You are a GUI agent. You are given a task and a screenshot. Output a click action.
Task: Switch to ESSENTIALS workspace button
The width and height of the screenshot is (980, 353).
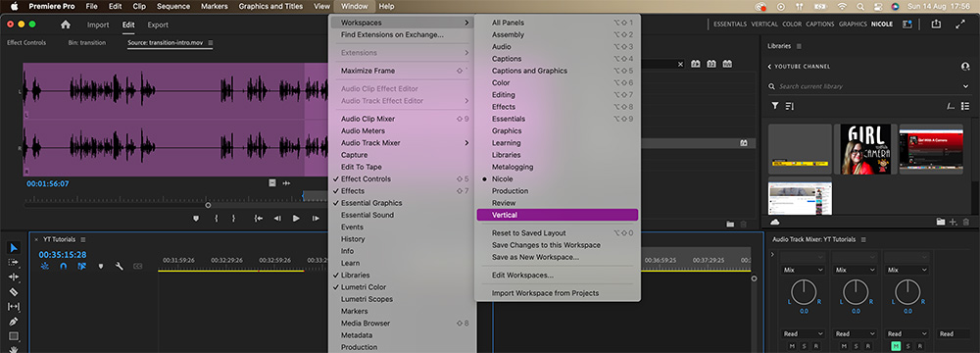[730, 25]
